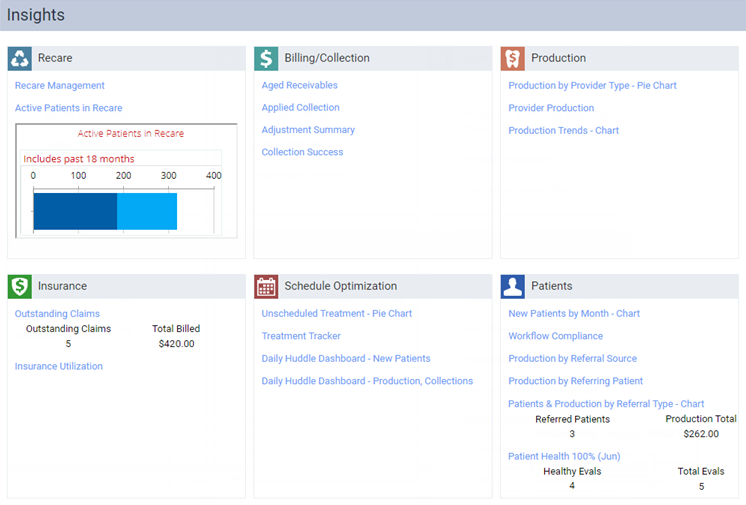This screenshot has height=505, width=746.
Task: Open Active Patients in Recare report
Action: (68, 108)
